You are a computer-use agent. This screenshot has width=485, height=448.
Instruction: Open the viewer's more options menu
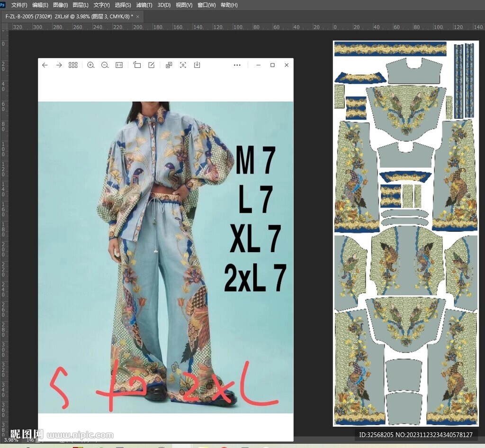[237, 65]
